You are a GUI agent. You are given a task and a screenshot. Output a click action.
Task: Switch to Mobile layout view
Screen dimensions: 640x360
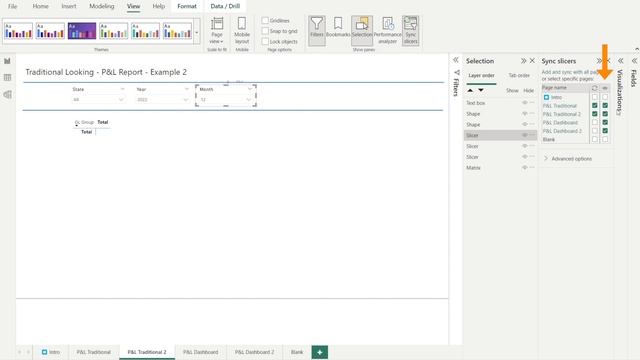point(242,31)
